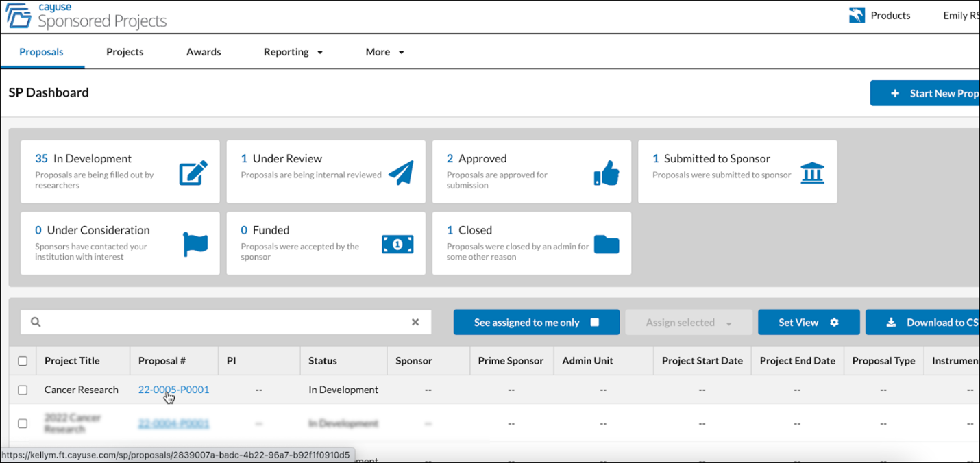Open the 1 Under Review card
This screenshot has width=980, height=463.
coord(326,172)
